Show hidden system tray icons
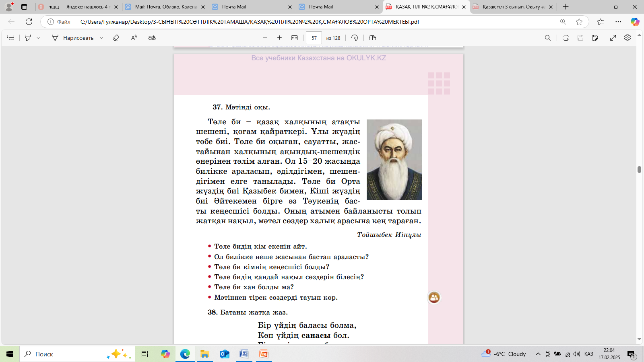 tap(538, 354)
